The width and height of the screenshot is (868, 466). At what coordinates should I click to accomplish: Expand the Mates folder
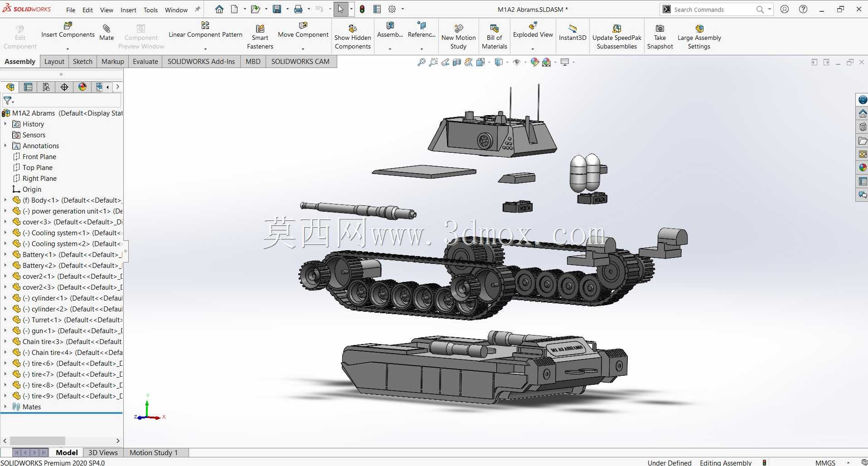5,407
